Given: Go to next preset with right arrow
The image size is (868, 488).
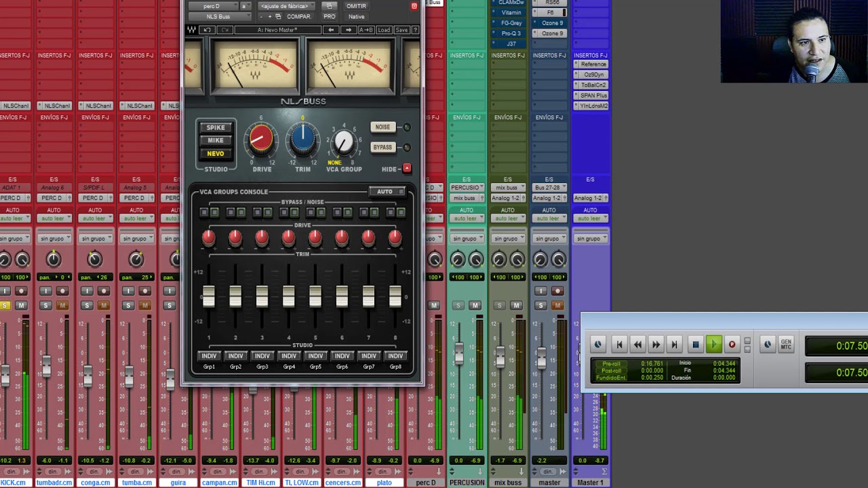Looking at the screenshot, I should click(349, 30).
